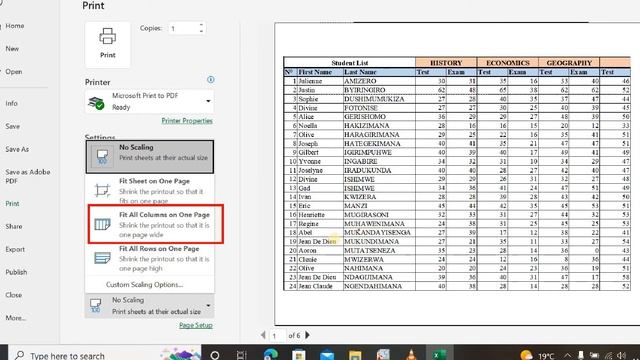The width and height of the screenshot is (640, 360).
Task: Click the GEOGRAPHY header in preview
Action: click(569, 63)
